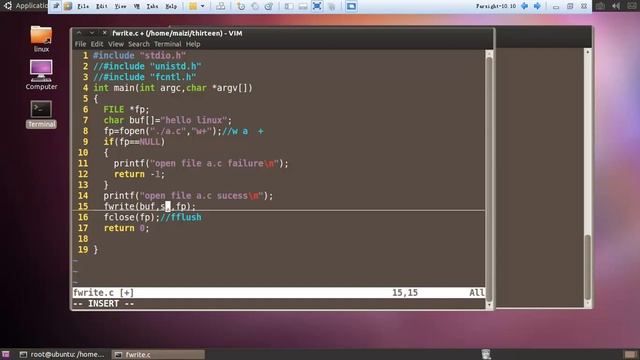
Task: Open Help menu in VIM window
Action: [193, 44]
